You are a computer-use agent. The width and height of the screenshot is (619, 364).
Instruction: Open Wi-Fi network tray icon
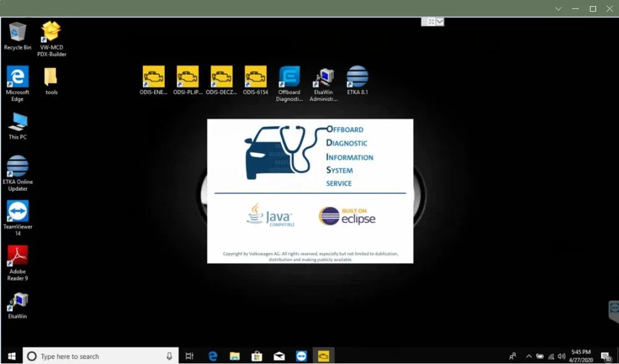point(551,357)
